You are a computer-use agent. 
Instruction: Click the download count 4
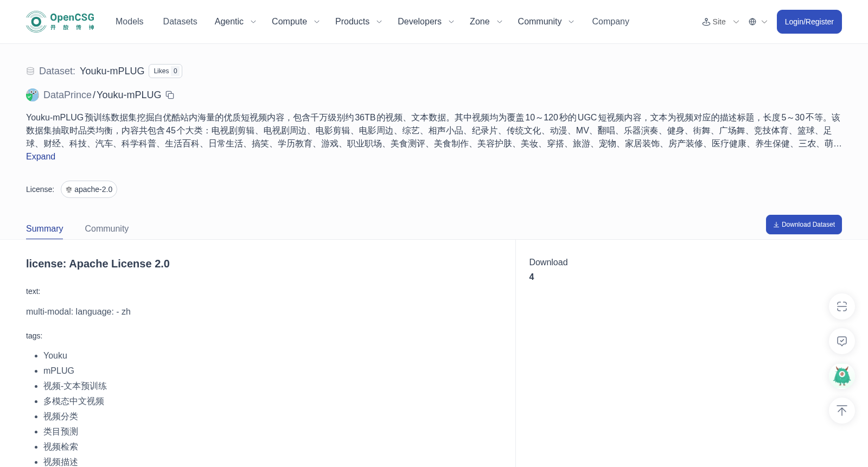click(532, 277)
